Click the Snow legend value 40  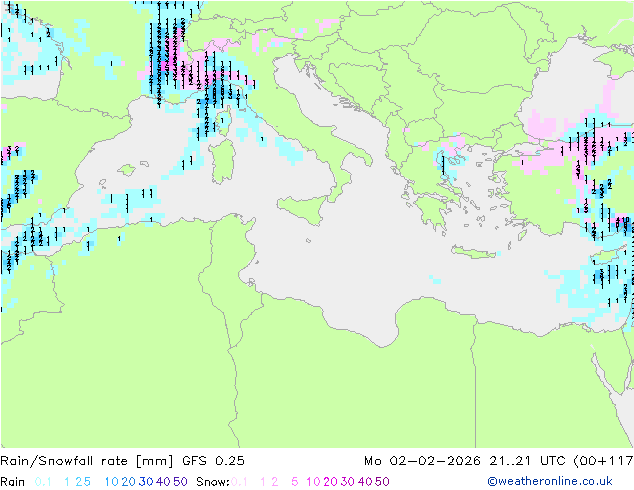[x=365, y=482]
